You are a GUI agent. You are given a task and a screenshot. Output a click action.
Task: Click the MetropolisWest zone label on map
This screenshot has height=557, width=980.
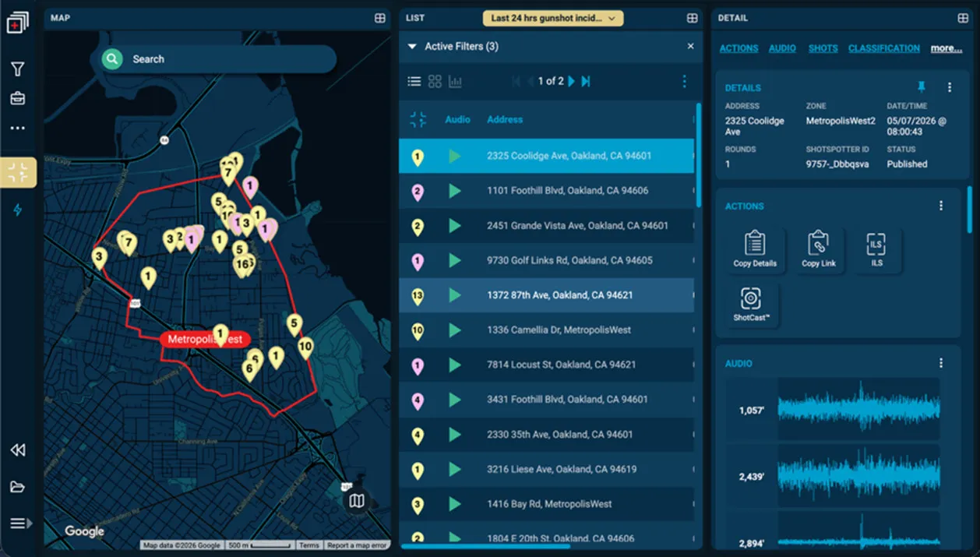coord(206,340)
